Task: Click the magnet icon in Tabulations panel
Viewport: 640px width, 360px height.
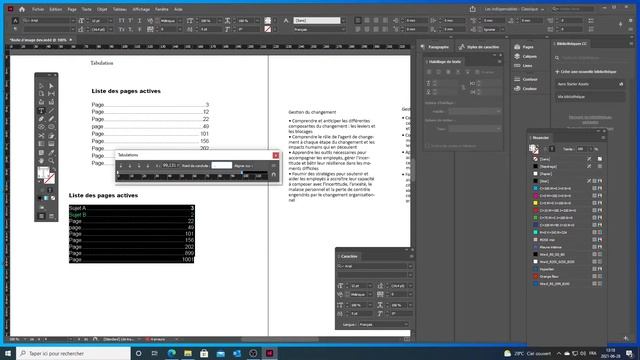Action: click(273, 174)
